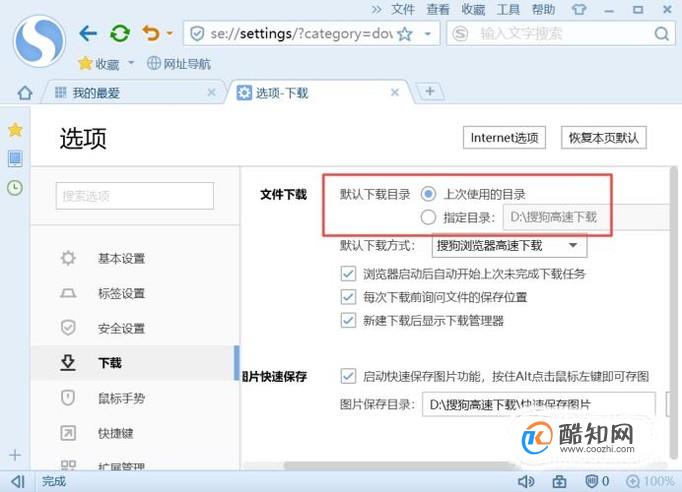Open the 基本设置 category
Screen dimensions: 682x492
[x=135, y=258]
